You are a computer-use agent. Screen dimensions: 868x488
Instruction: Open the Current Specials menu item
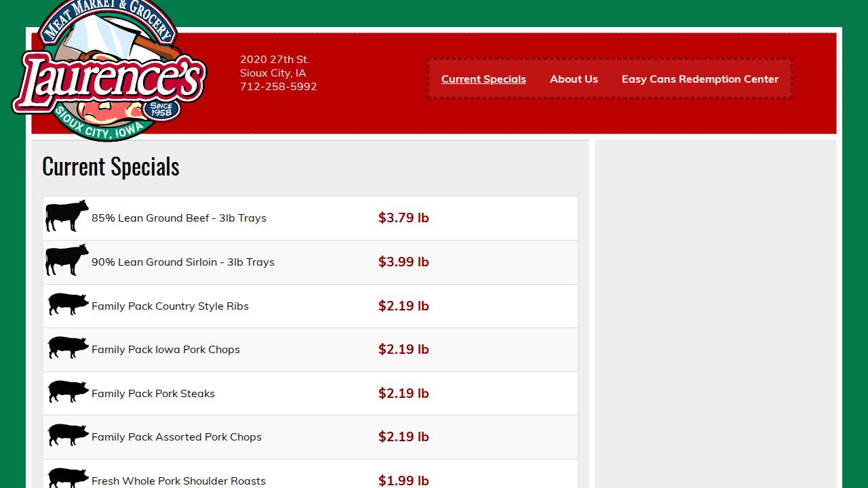(x=484, y=79)
